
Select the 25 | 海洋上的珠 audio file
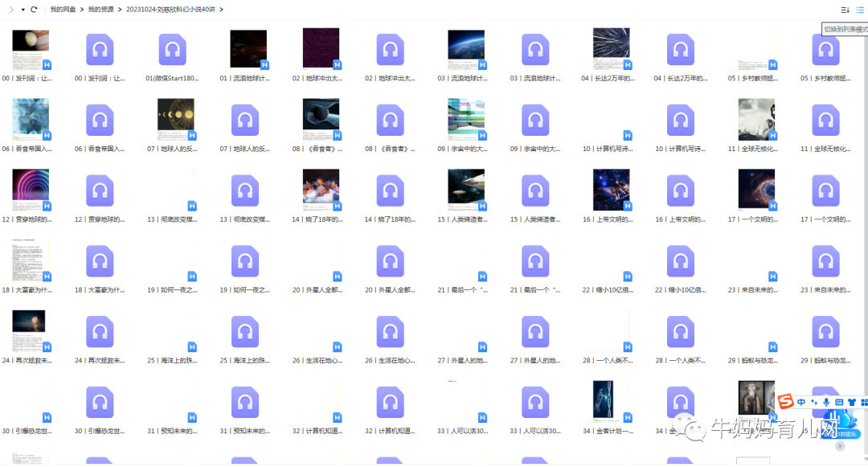click(x=245, y=331)
